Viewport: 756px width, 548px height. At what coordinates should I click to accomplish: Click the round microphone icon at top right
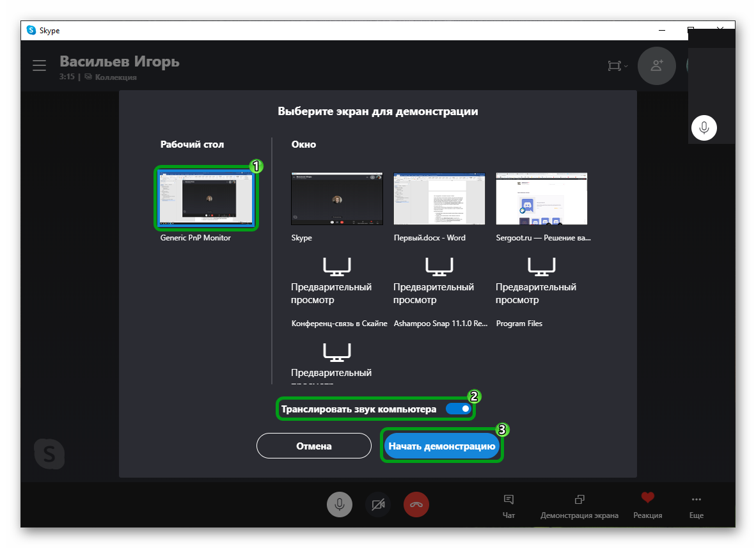(704, 128)
